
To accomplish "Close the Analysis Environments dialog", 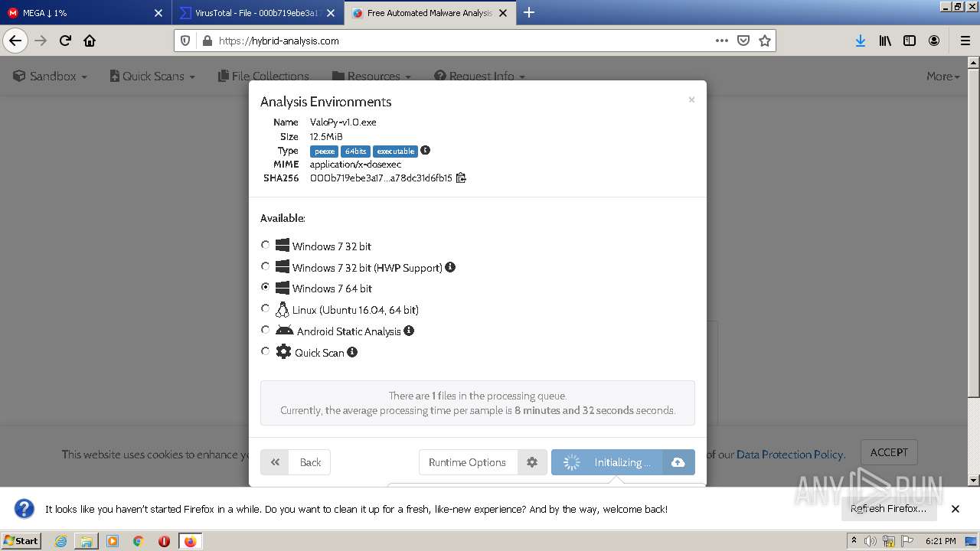I will (x=691, y=99).
